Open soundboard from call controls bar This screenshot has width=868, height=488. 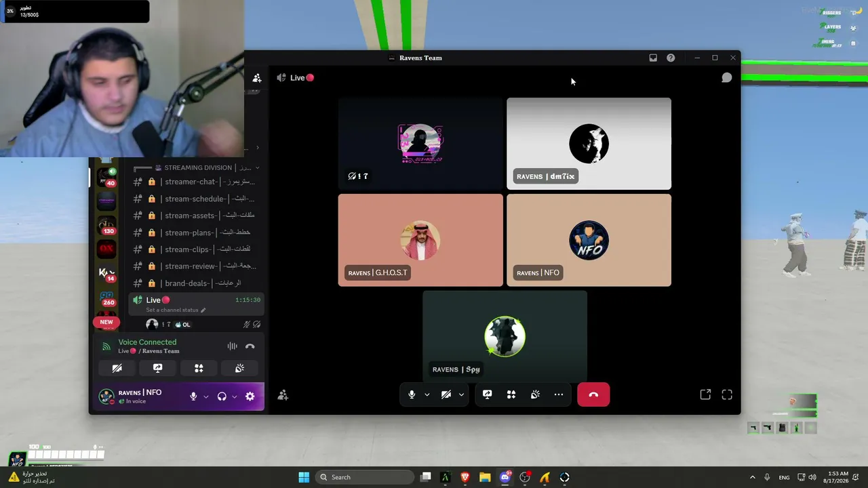coord(535,394)
